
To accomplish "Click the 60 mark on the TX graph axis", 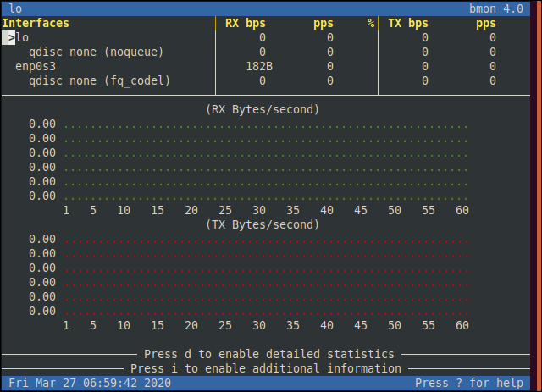I will (462, 325).
